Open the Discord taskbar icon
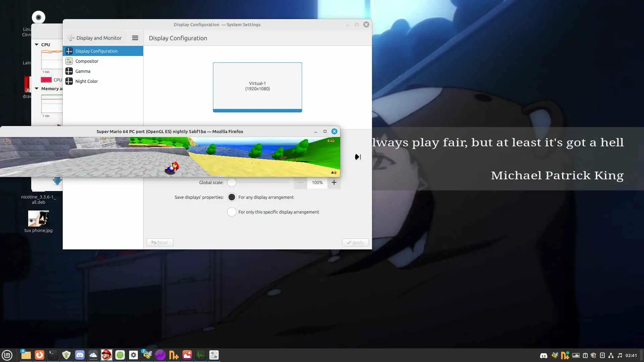Screen dimensions: 644x362 [x=80, y=355]
